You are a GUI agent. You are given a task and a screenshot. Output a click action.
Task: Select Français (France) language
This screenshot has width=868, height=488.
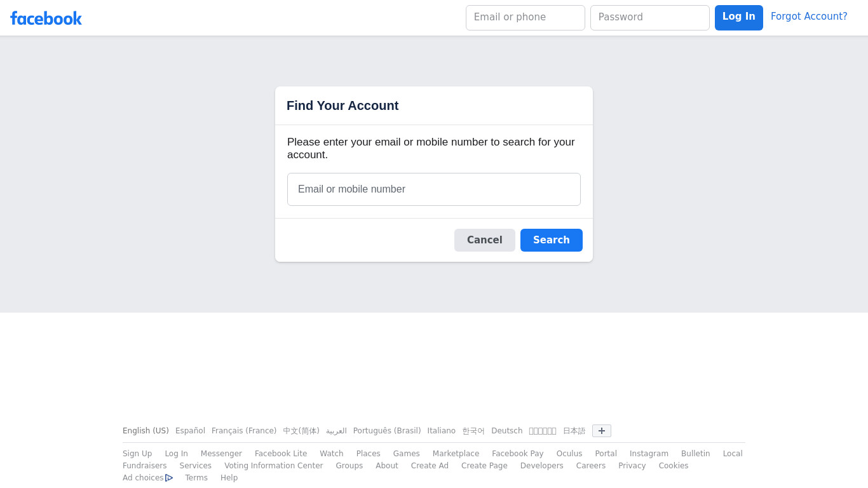point(244,431)
